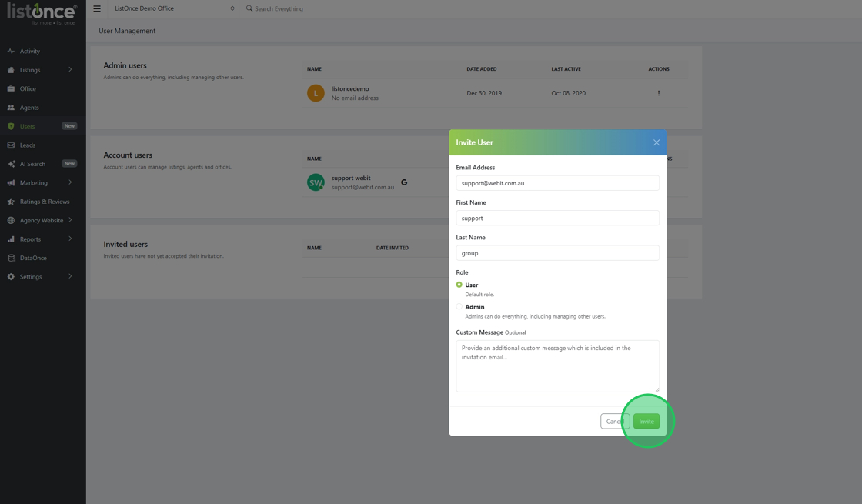Click the Reports bar chart icon

(x=11, y=239)
